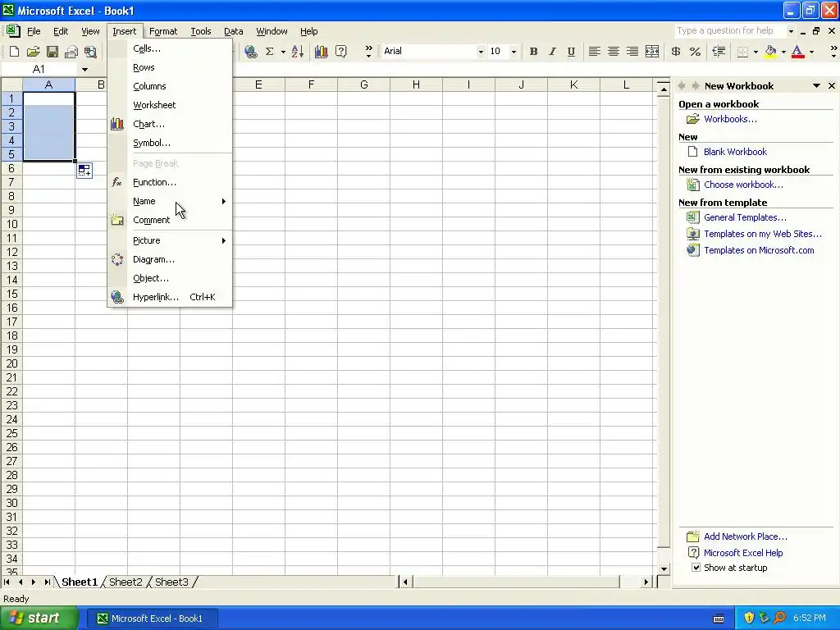Open the Workbooks... link
This screenshot has height=630, width=840.
coord(730,119)
